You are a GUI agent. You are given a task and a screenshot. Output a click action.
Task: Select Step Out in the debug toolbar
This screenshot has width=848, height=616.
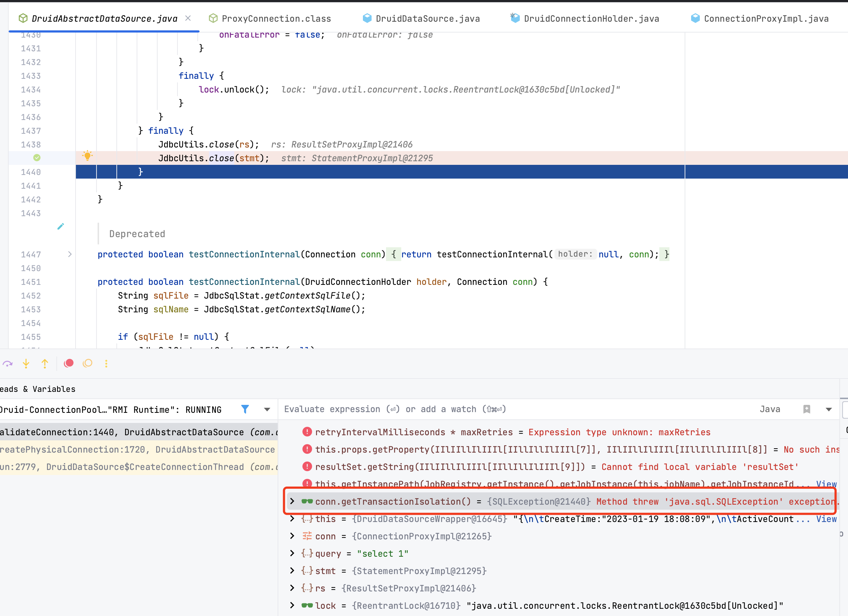pyautogui.click(x=45, y=363)
